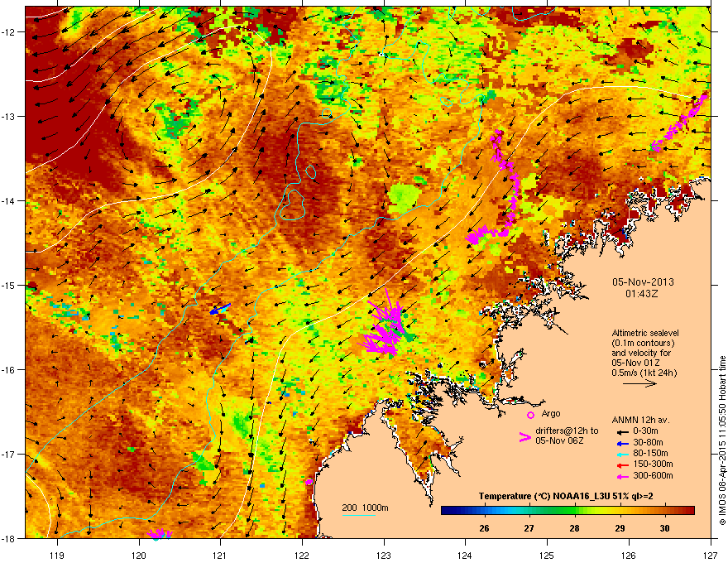Click longitude axis label 124
The width and height of the screenshot is (728, 563).
(x=465, y=555)
